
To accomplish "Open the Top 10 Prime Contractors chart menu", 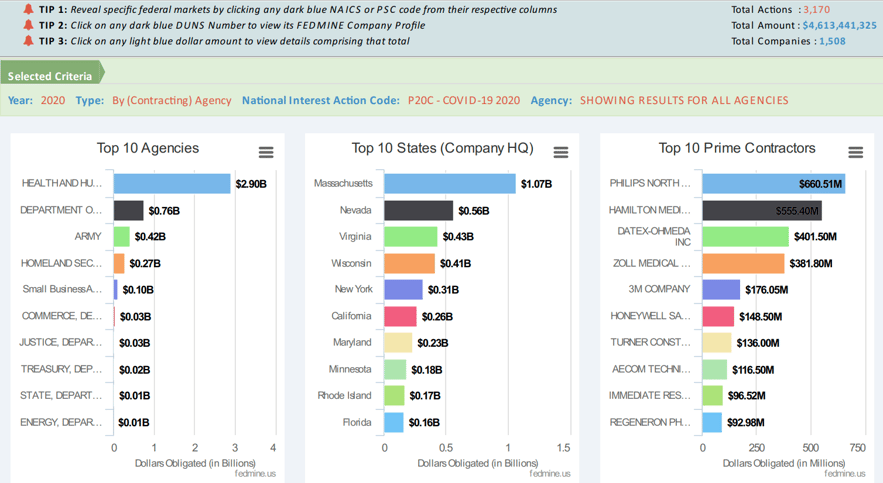I will [x=855, y=152].
